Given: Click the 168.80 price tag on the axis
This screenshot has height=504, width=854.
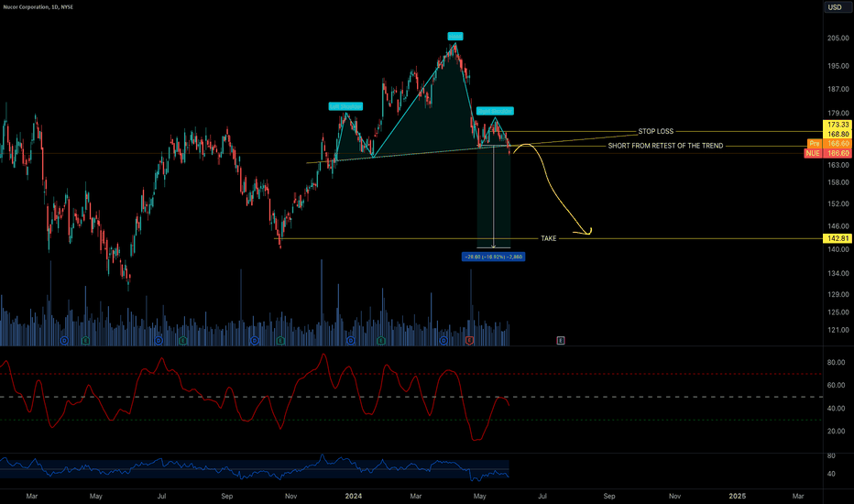Looking at the screenshot, I should pos(838,134).
